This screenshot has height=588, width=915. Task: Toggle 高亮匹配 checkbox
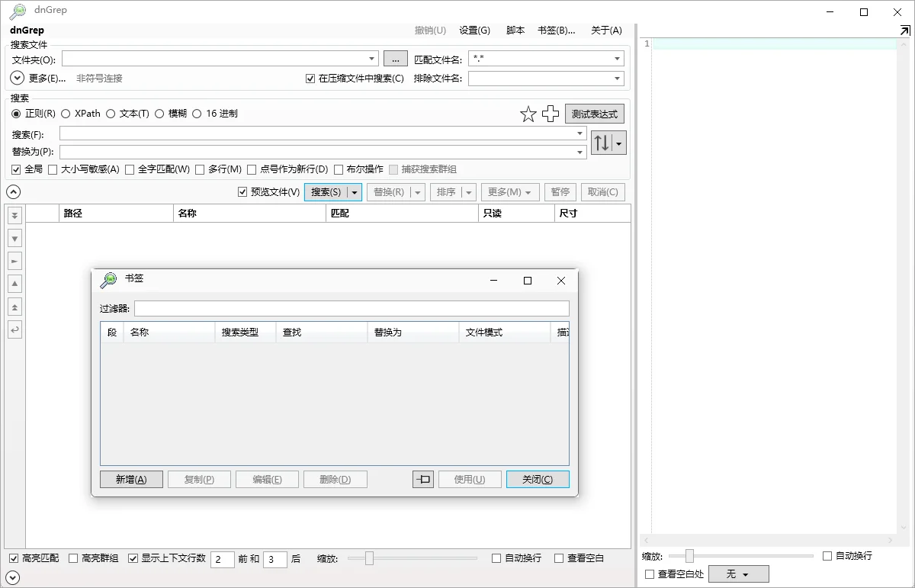(14, 558)
